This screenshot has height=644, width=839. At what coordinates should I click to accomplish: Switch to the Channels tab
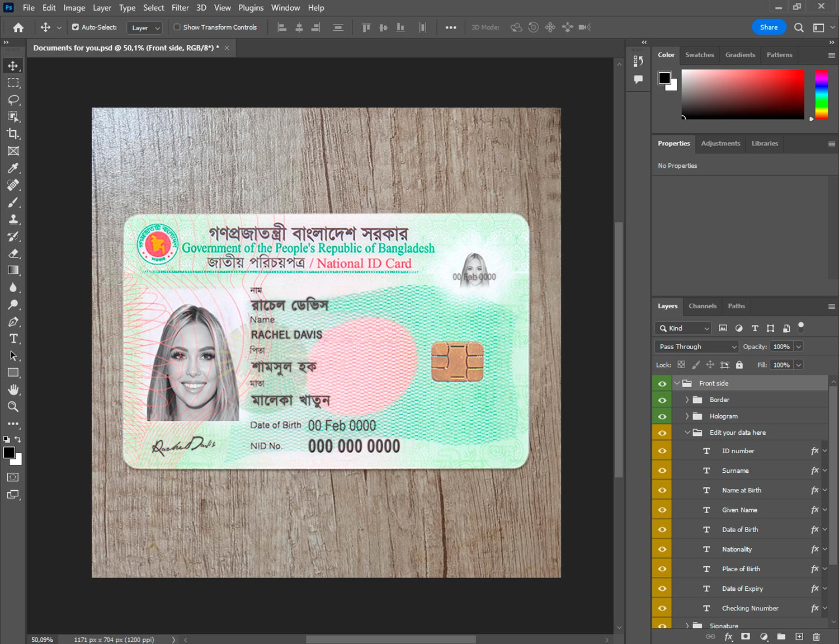click(702, 306)
